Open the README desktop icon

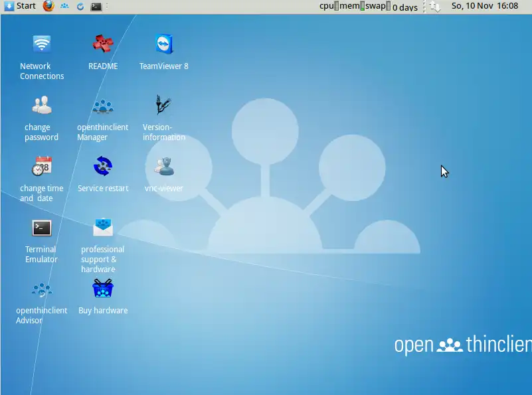pyautogui.click(x=103, y=44)
